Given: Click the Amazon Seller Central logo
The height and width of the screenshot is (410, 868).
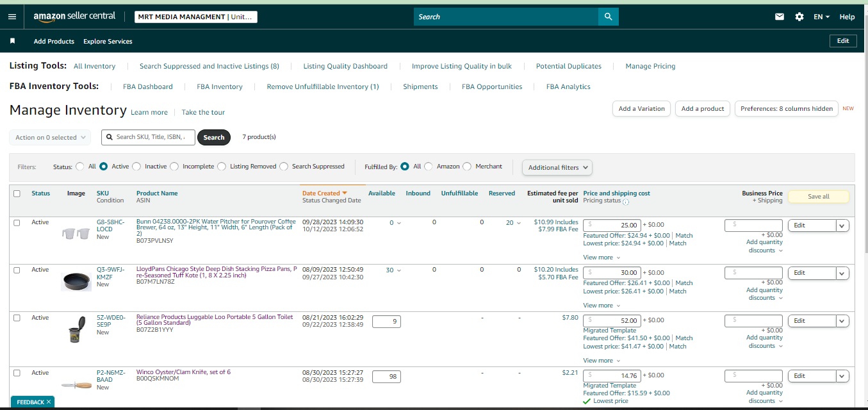Looking at the screenshot, I should (75, 17).
